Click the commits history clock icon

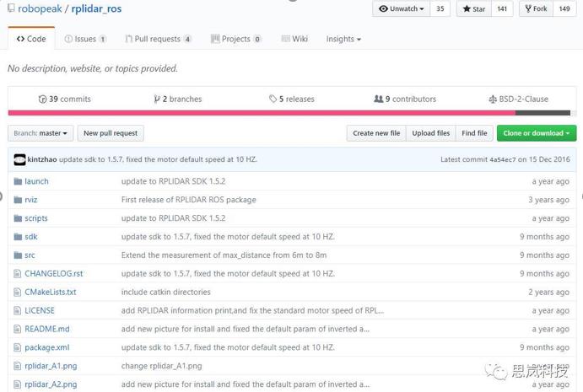coord(42,99)
